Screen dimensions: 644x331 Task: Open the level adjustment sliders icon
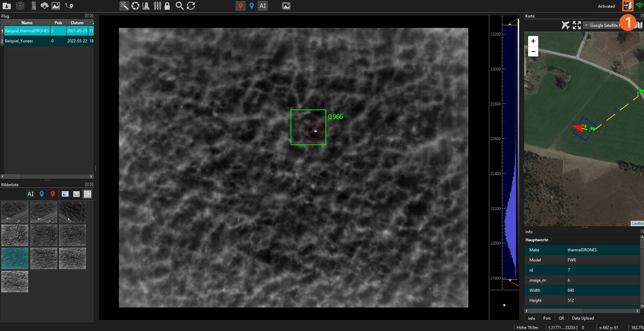pyautogui.click(x=157, y=6)
